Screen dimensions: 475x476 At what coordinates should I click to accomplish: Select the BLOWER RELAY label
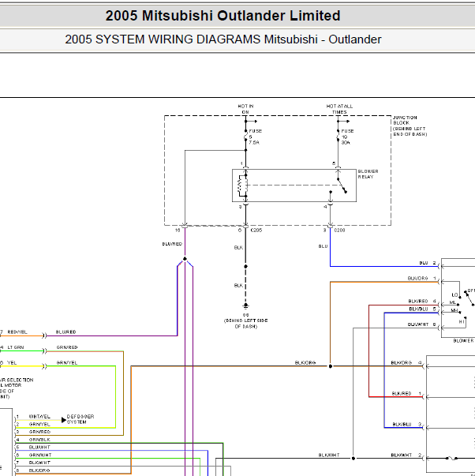pyautogui.click(x=368, y=174)
